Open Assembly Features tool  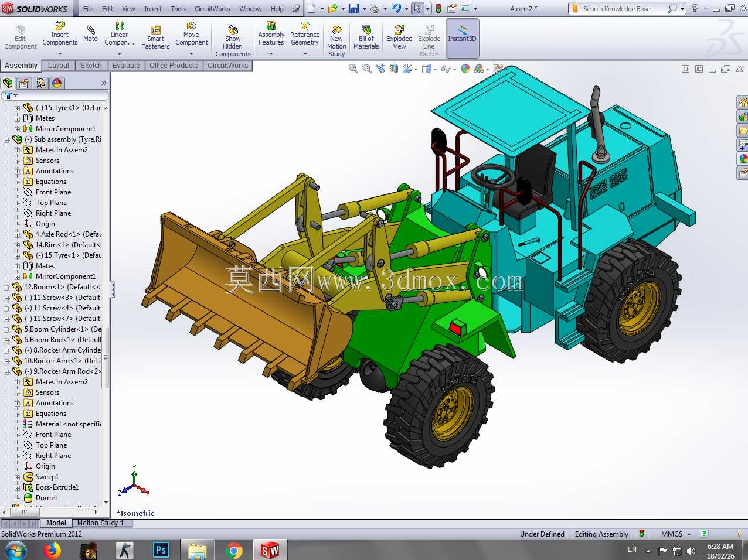click(x=271, y=34)
